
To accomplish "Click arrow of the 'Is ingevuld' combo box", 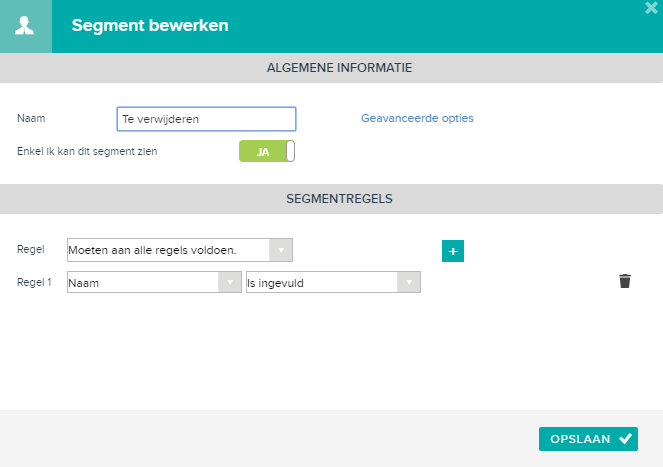I will click(x=409, y=282).
